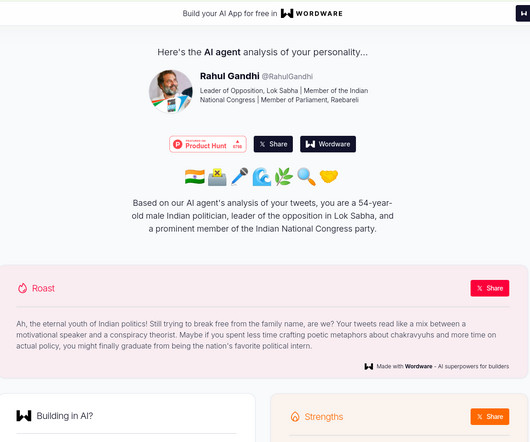Click the flame icon beside Strengths

pos(295,417)
